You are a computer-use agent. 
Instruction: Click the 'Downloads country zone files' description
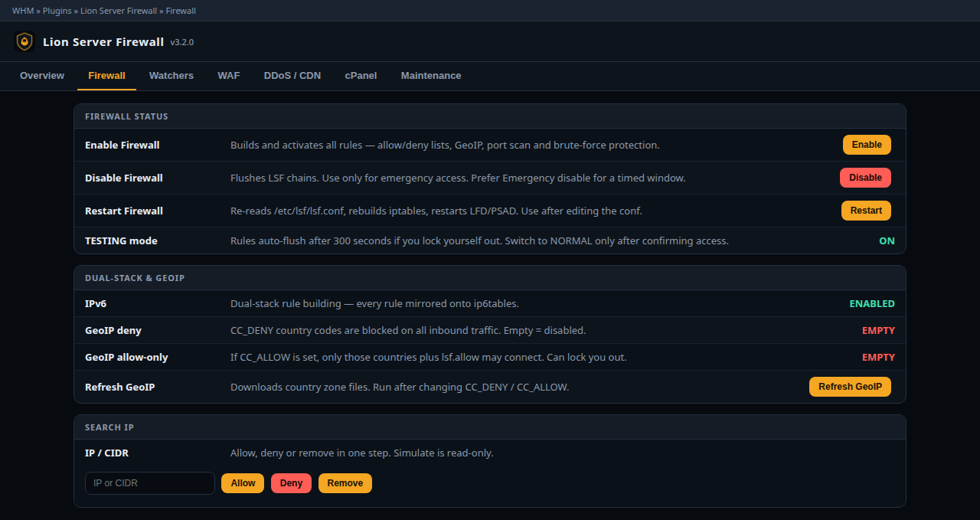coord(400,387)
